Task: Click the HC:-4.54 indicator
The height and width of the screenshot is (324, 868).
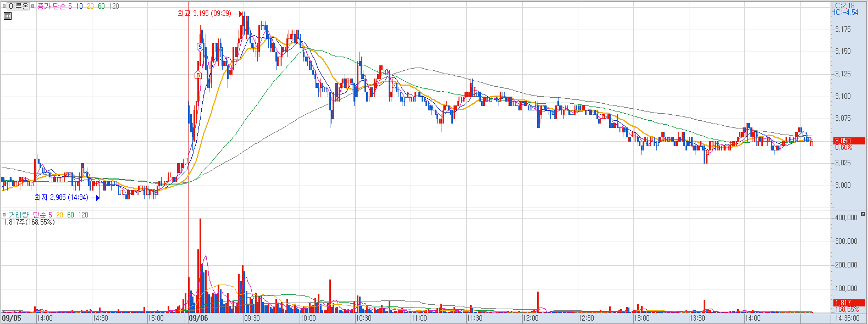Action: coord(845,12)
